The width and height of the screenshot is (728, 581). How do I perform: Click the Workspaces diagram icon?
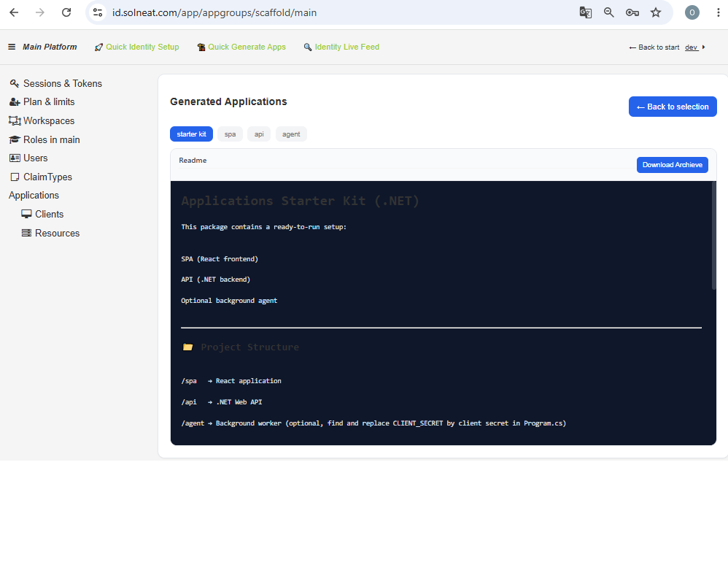[x=15, y=120]
